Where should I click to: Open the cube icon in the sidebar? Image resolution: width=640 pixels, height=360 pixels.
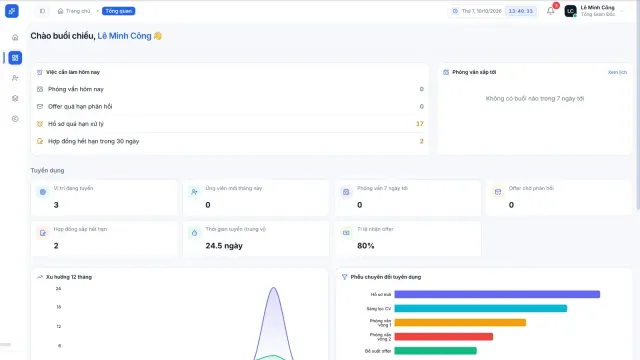point(15,98)
